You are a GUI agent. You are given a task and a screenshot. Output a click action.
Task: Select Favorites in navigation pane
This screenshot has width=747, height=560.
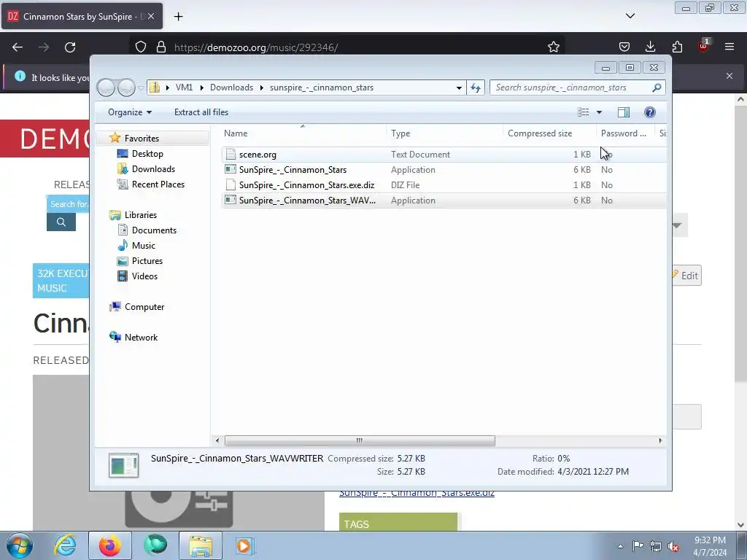coord(142,138)
